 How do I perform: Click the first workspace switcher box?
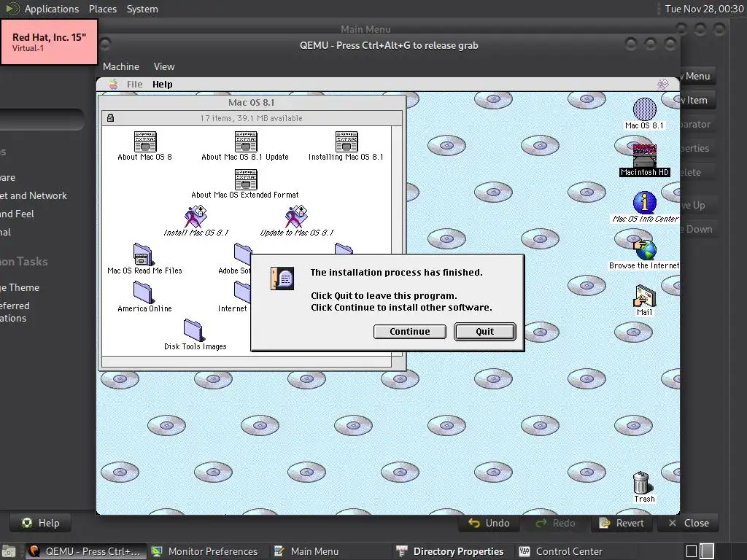click(692, 551)
